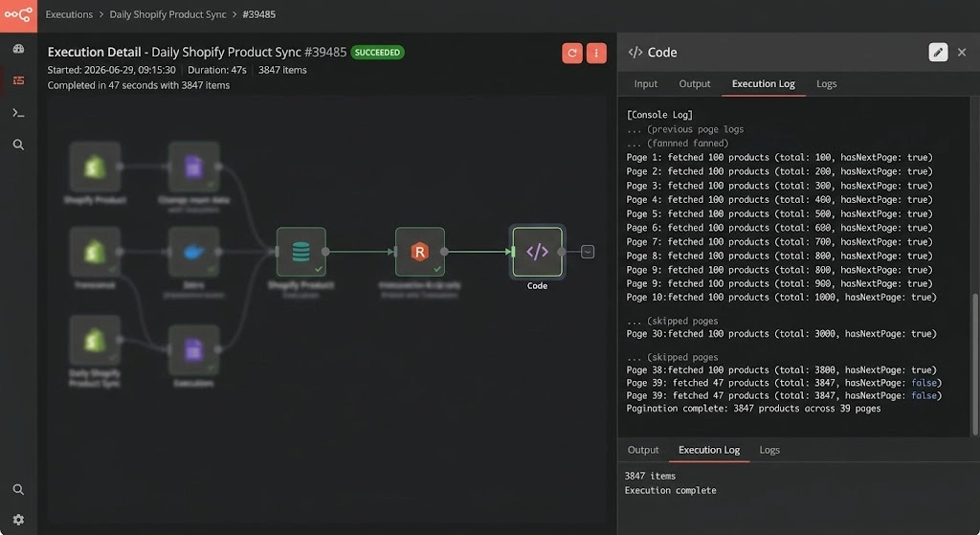Click the code brackets icon in panel header

coord(635,53)
